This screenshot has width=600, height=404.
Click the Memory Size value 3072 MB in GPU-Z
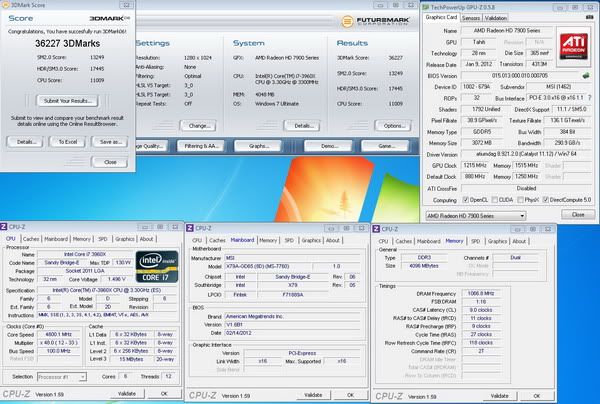tap(481, 143)
